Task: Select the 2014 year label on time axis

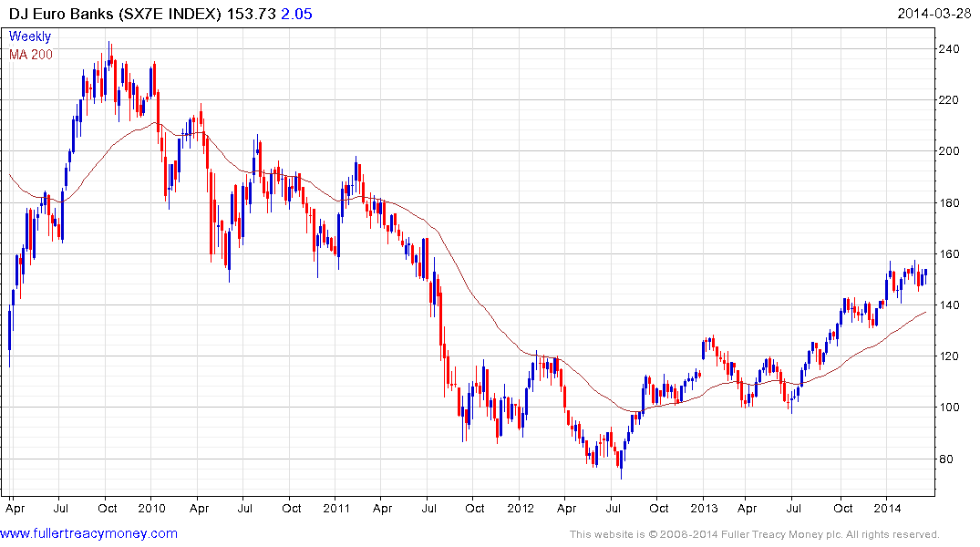Action: click(888, 508)
